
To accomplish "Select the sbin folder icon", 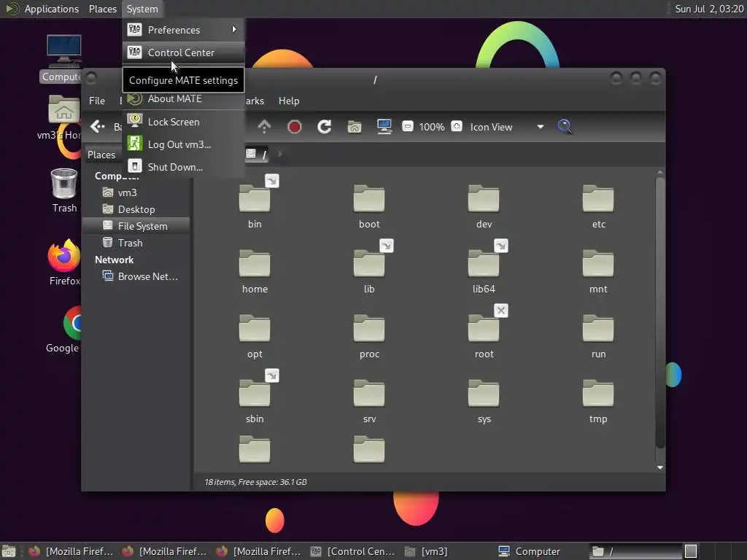I will [x=255, y=393].
